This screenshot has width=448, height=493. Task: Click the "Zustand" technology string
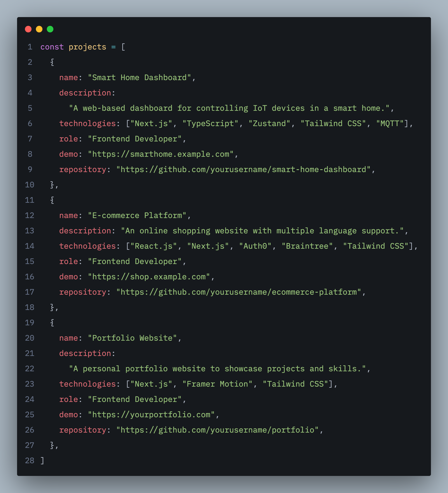coord(269,123)
